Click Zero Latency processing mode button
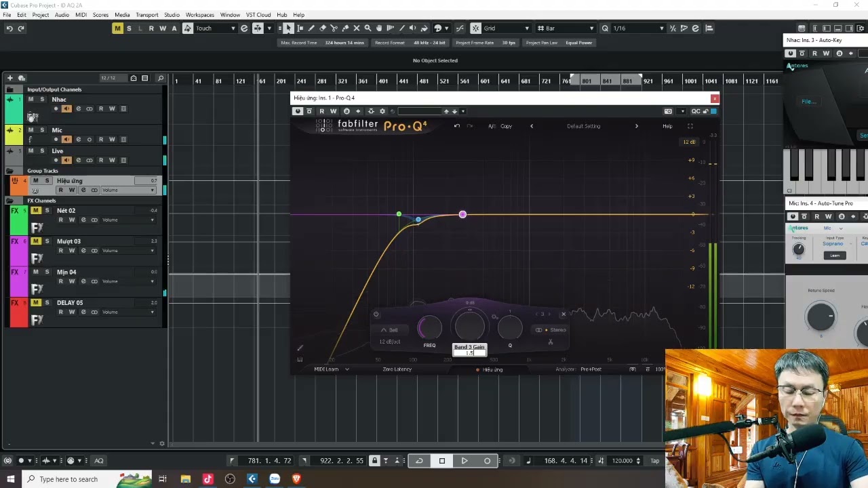The image size is (868, 488). click(397, 369)
